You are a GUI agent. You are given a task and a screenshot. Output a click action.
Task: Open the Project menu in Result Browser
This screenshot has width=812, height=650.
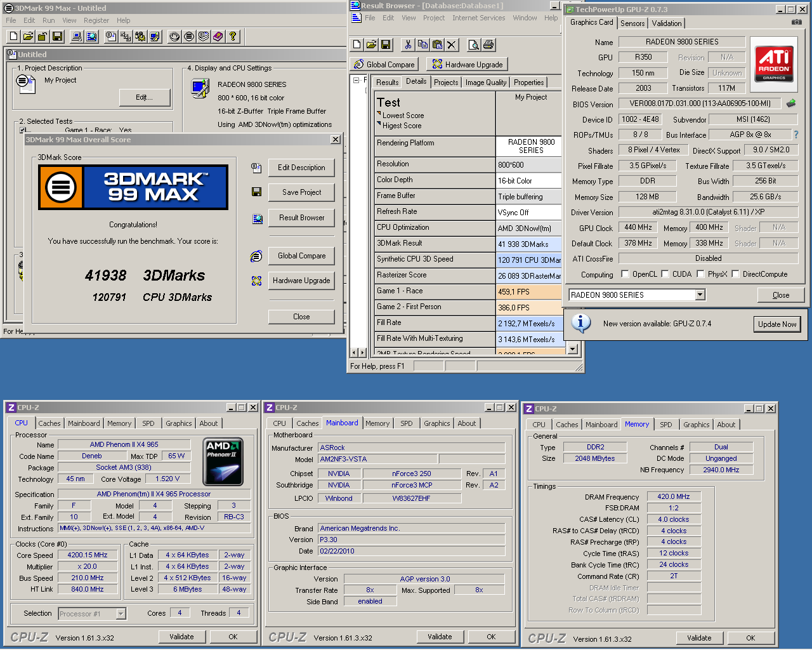(x=434, y=18)
